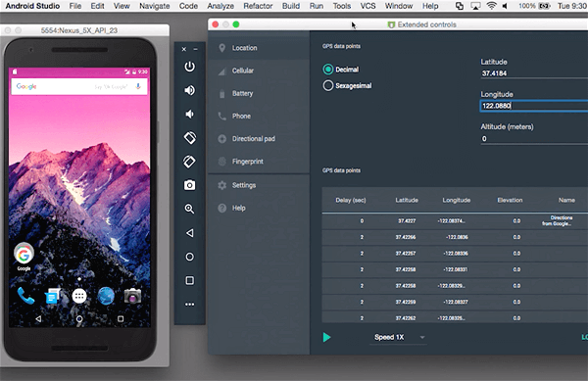Play the GPS data points route
Viewport: 588px width, 381px height.
click(x=326, y=337)
